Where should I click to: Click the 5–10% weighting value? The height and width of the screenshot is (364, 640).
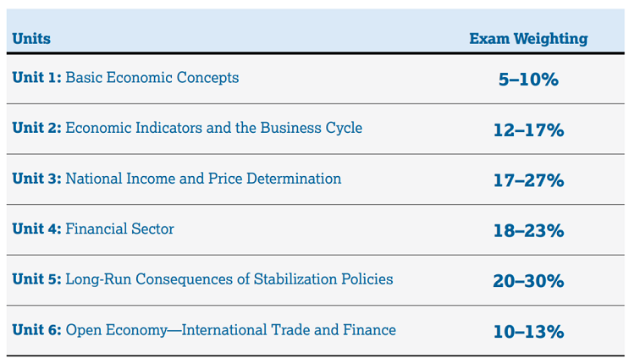528,80
